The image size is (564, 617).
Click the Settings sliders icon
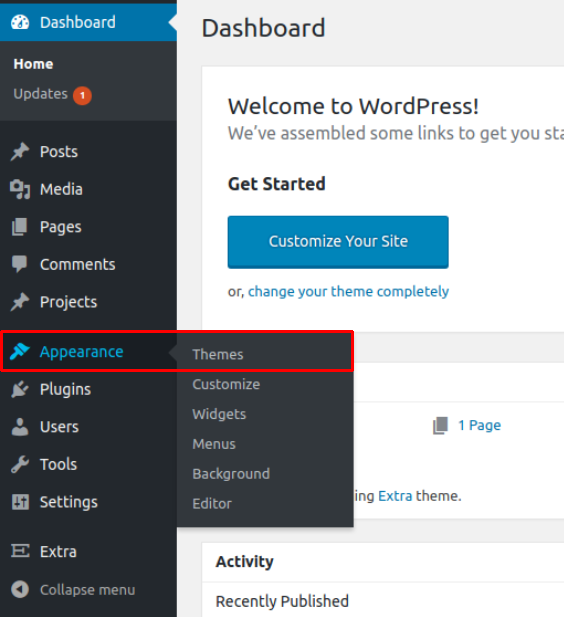pos(20,502)
